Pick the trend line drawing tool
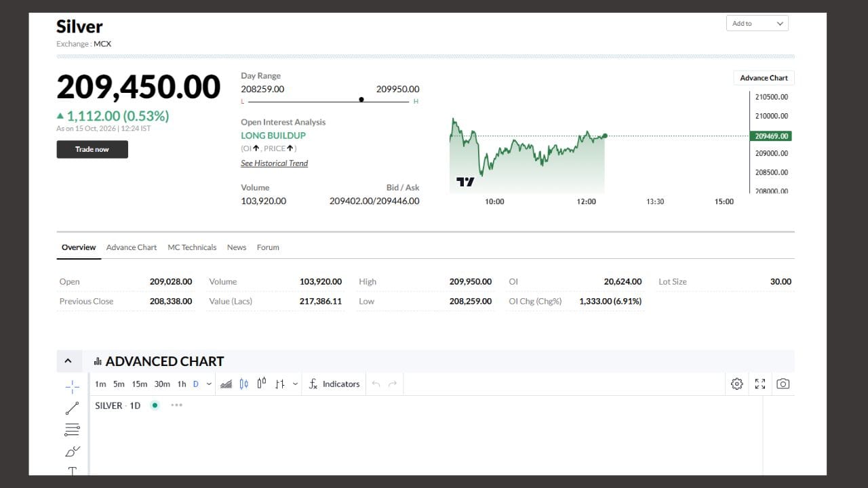The height and width of the screenshot is (488, 868). (72, 409)
